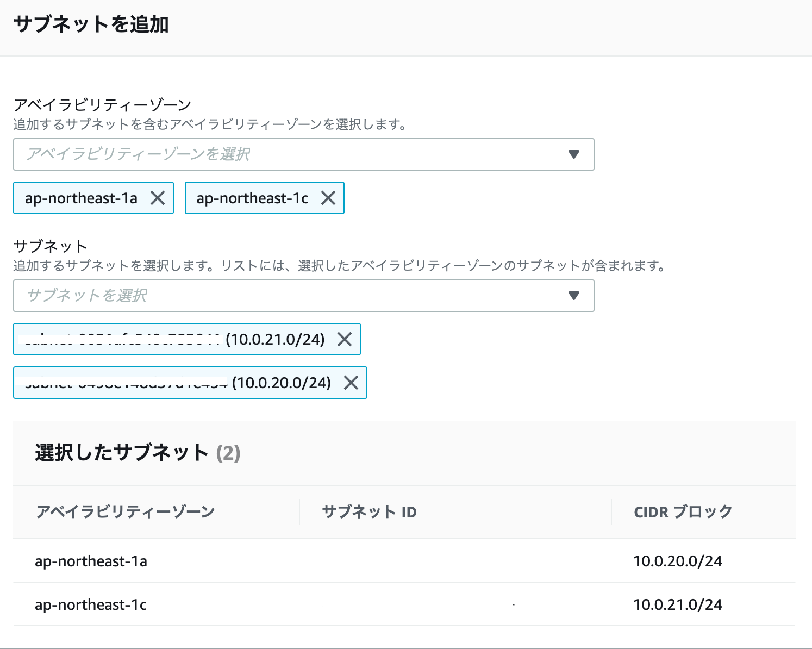Viewport: 812px width, 649px height.
Task: Select the ap-northeast-1c tag label
Action: click(x=253, y=198)
